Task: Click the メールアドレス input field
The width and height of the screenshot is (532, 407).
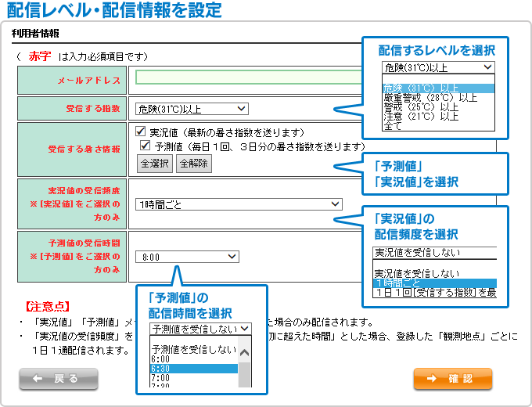Action: click(x=248, y=77)
